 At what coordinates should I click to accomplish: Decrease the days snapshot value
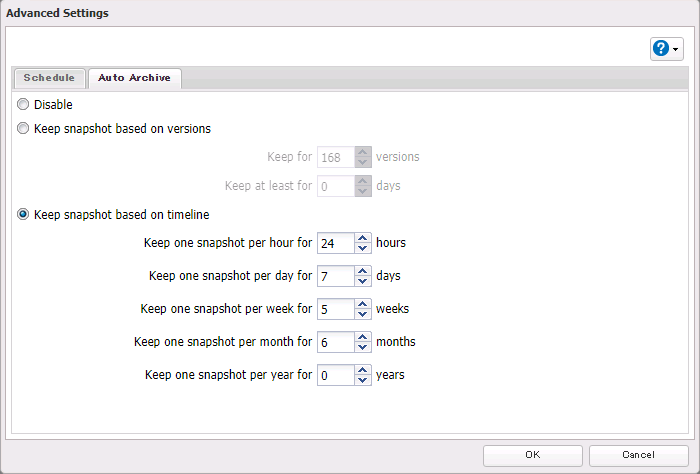coord(362,281)
